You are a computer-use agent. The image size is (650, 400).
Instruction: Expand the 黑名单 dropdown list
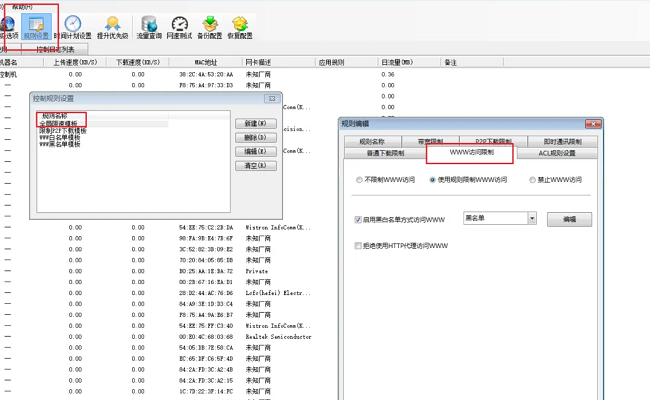(x=532, y=218)
